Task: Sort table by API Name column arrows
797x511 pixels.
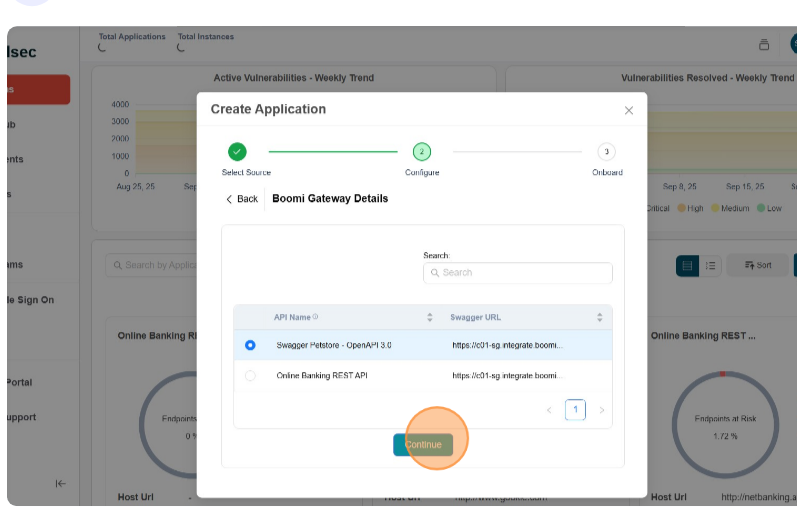Action: [x=430, y=318]
